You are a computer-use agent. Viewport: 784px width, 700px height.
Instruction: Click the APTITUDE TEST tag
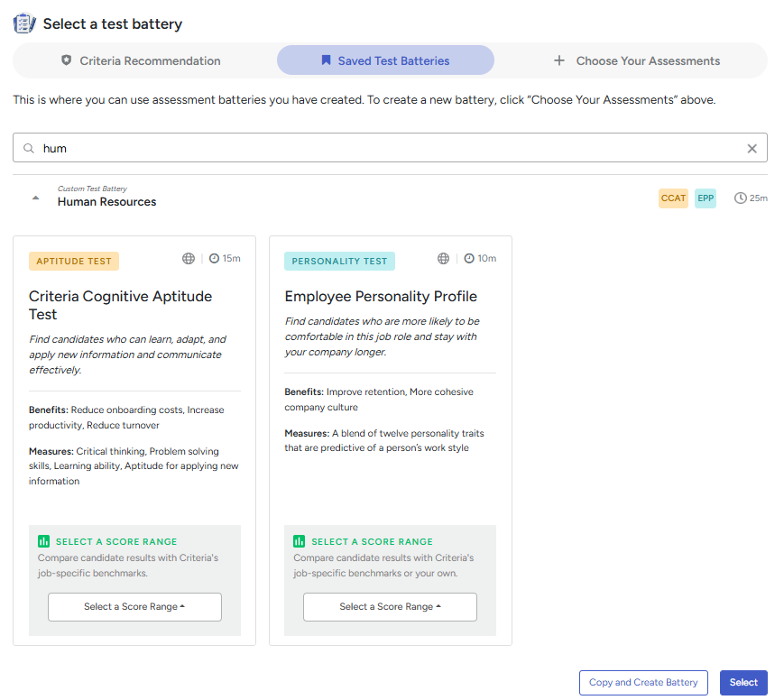pyautogui.click(x=74, y=261)
